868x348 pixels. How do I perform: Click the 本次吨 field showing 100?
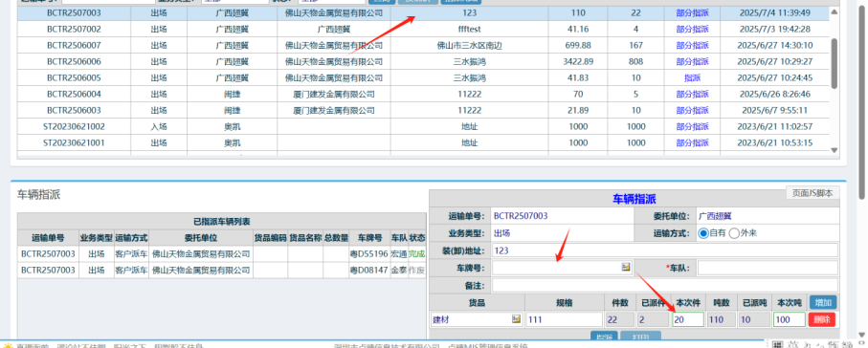pyautogui.click(x=790, y=319)
